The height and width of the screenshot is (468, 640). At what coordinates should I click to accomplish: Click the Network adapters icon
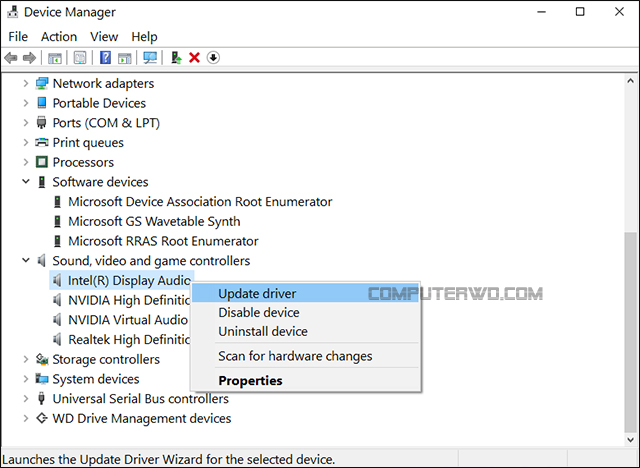42,84
